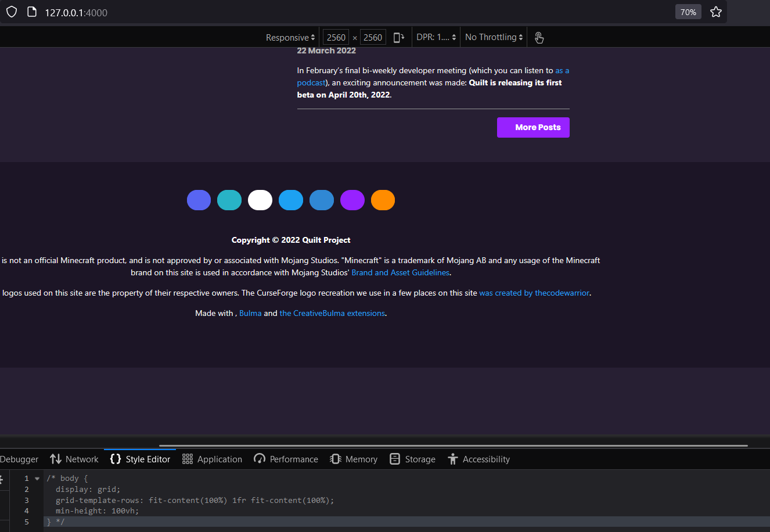Image resolution: width=770 pixels, height=532 pixels.
Task: Click the orange social circle icon
Action: click(x=383, y=200)
